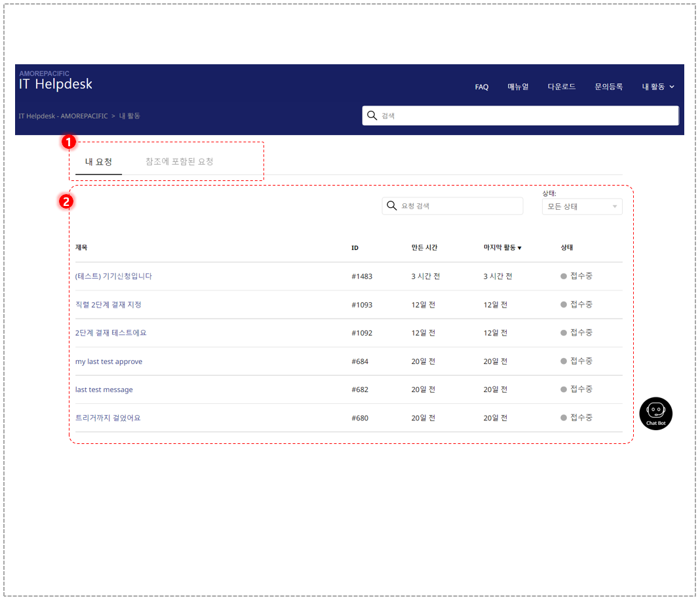Screen dimensions: 700x600
Task: Open the 다운로드 menu item
Action: pyautogui.click(x=561, y=87)
